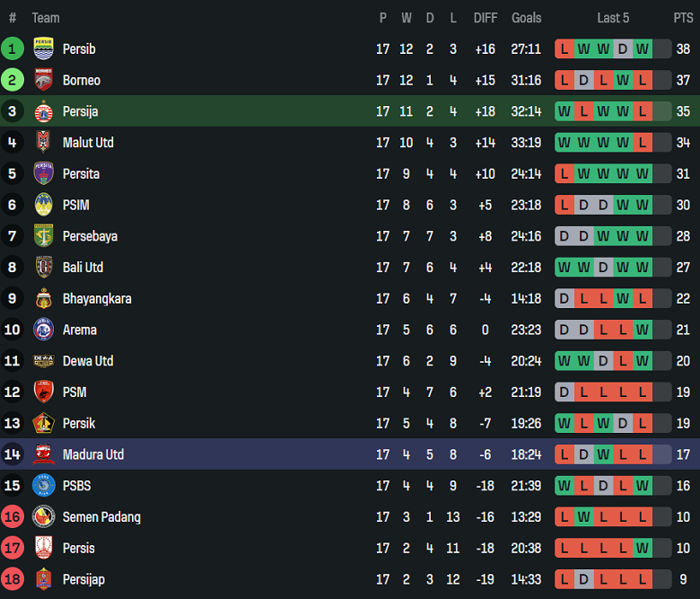Click Persib's first red L form badge
Image resolution: width=700 pixels, height=599 pixels.
click(x=564, y=48)
